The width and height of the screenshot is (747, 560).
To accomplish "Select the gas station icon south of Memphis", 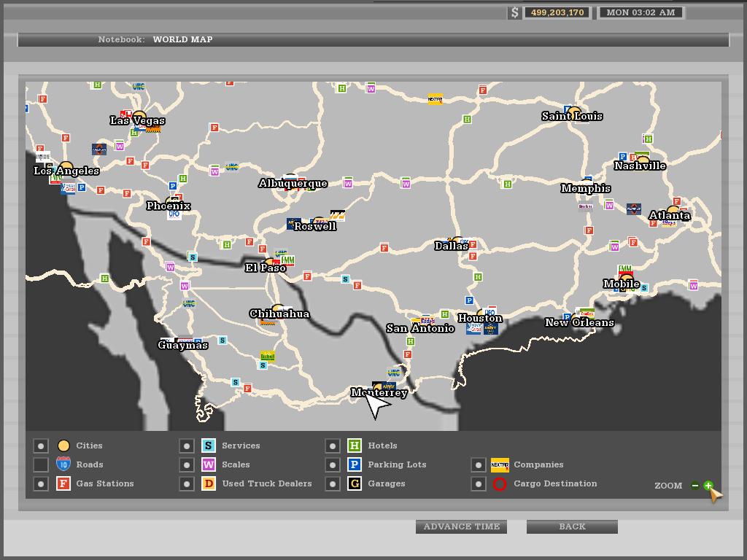I will point(589,230).
